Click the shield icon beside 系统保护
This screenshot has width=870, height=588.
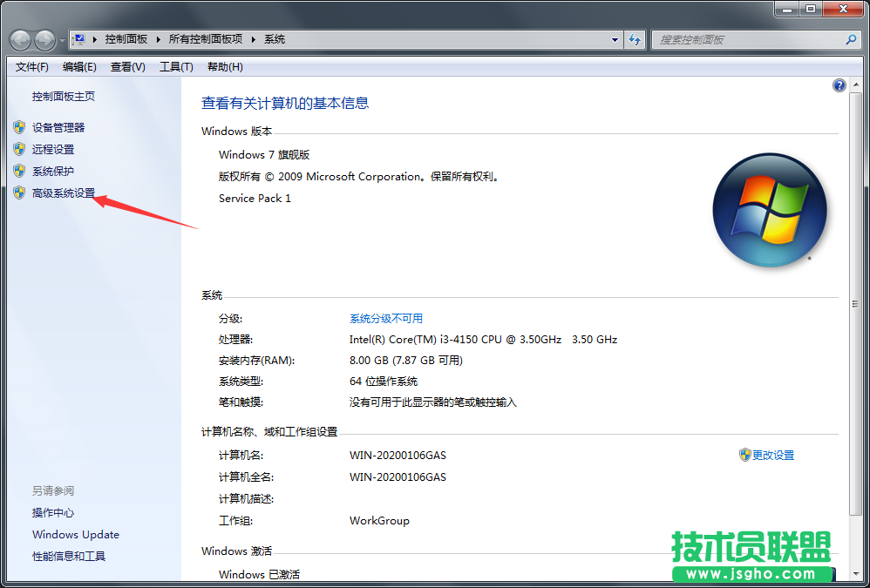pos(20,171)
